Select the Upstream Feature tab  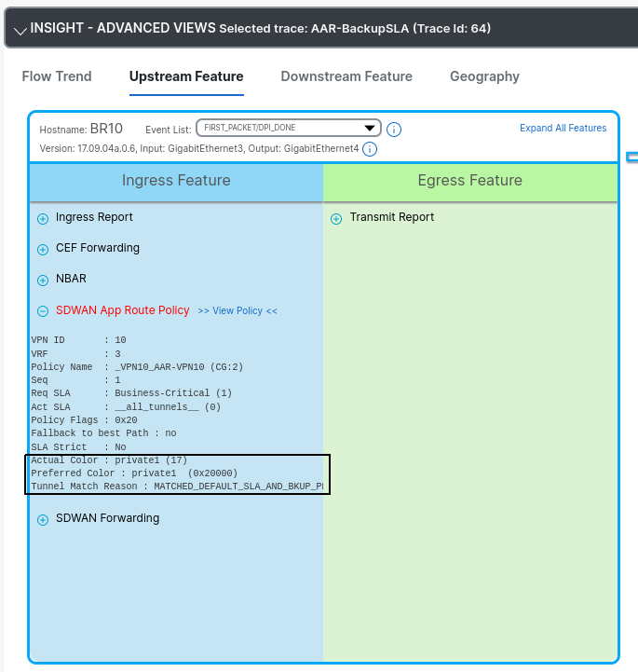coord(186,76)
